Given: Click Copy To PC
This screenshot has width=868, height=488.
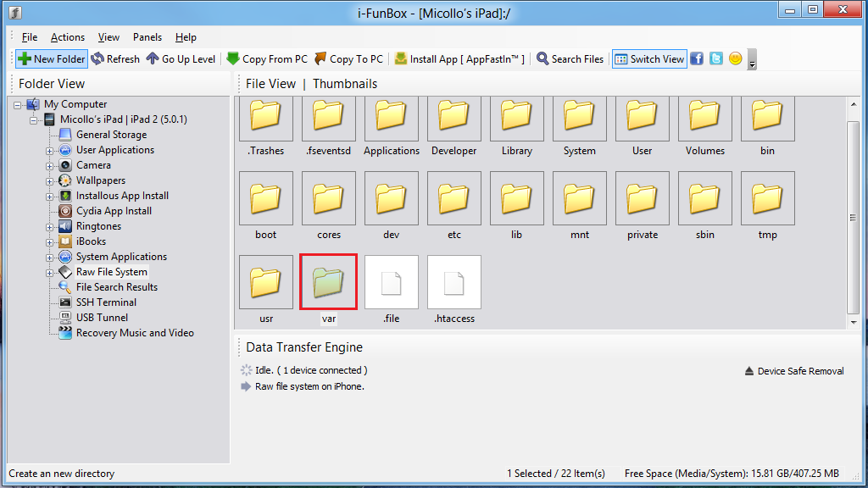Looking at the screenshot, I should tap(349, 58).
